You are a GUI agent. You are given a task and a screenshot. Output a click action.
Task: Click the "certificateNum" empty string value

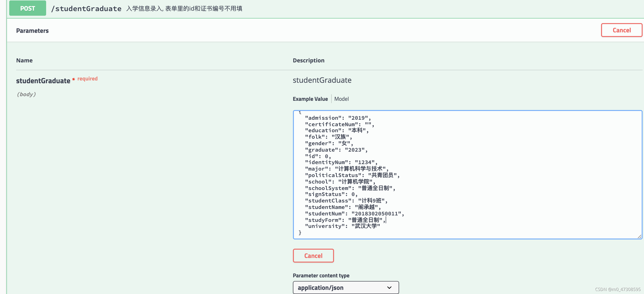(368, 124)
